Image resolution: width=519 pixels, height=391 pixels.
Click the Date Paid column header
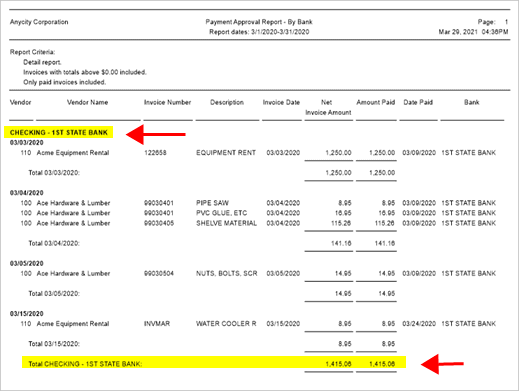coord(418,102)
